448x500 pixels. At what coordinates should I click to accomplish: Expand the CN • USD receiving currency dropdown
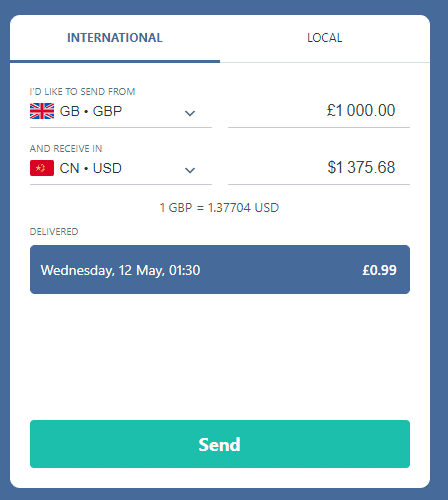coord(121,169)
